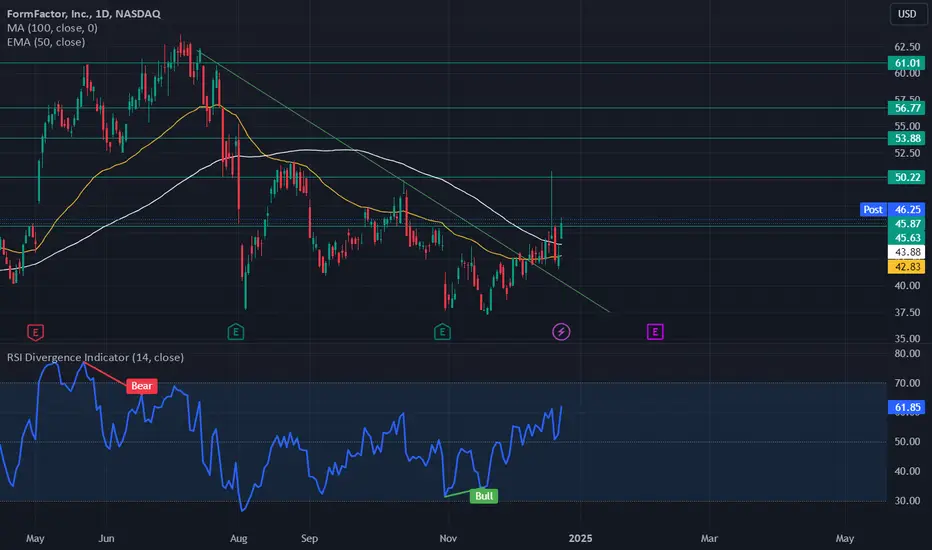Click the Mar label on time axis
The height and width of the screenshot is (550, 932).
pos(709,538)
